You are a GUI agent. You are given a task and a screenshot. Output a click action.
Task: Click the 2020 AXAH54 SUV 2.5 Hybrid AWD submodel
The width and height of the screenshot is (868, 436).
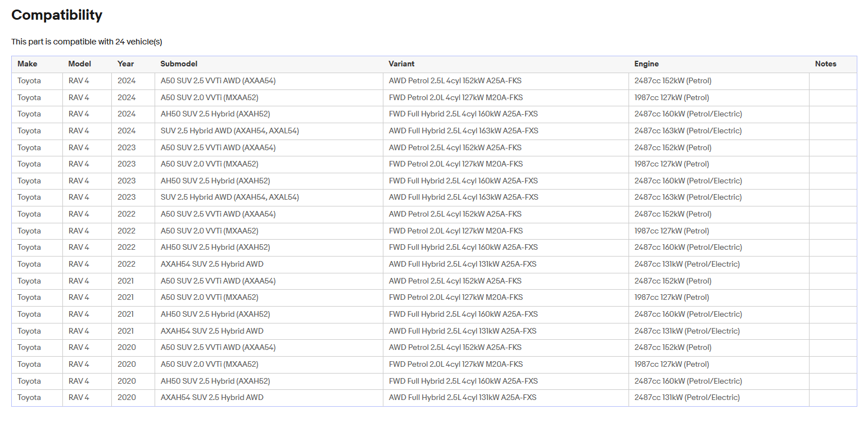pos(269,398)
